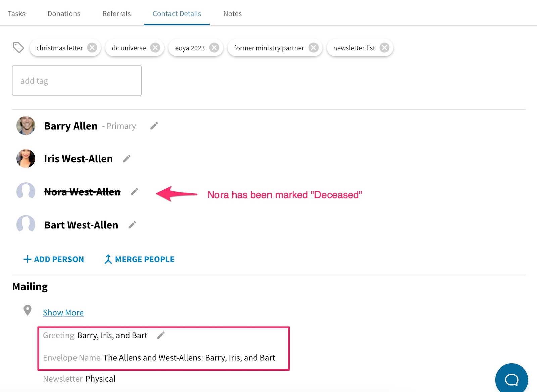537x392 pixels.
Task: Click the struck-through name Nora West-Allen
Action: click(83, 192)
